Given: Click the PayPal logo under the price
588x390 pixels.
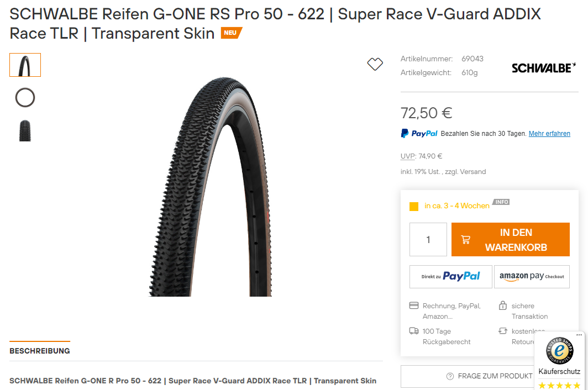Looking at the screenshot, I should click(419, 134).
